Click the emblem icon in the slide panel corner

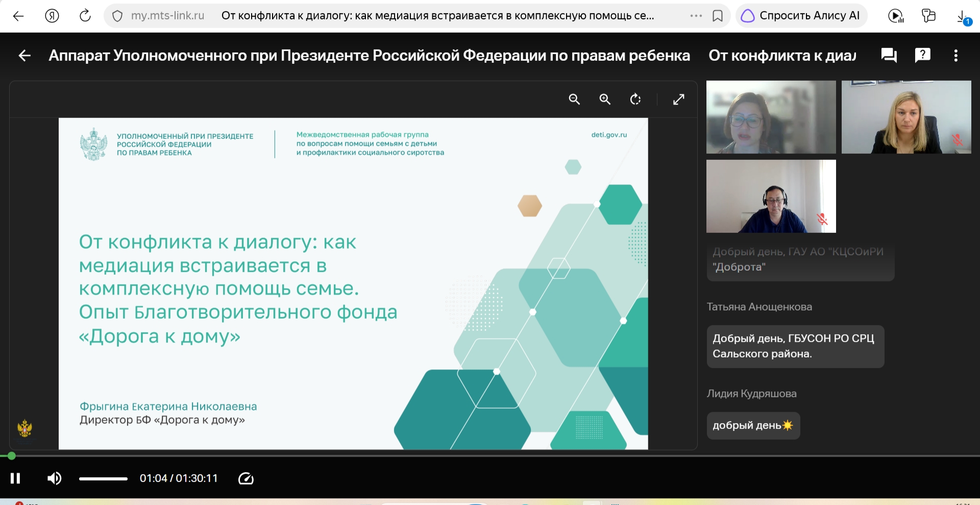pos(24,428)
